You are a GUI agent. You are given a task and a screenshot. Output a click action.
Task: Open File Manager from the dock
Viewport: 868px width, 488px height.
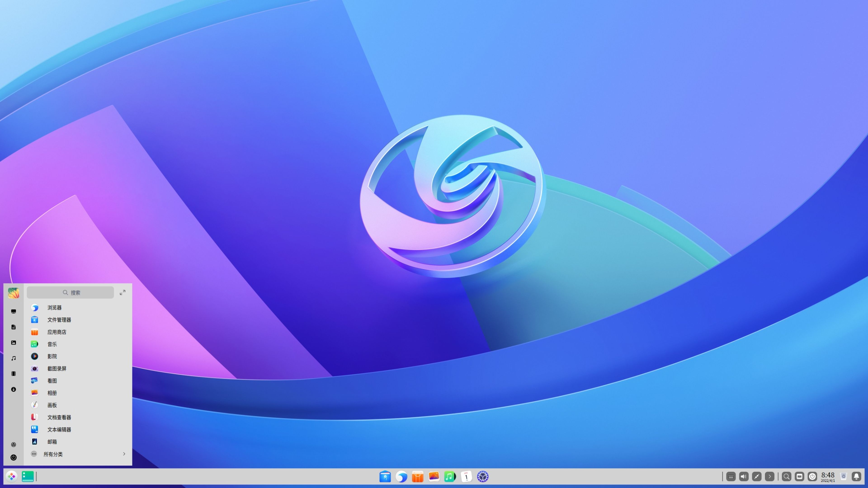pyautogui.click(x=385, y=476)
